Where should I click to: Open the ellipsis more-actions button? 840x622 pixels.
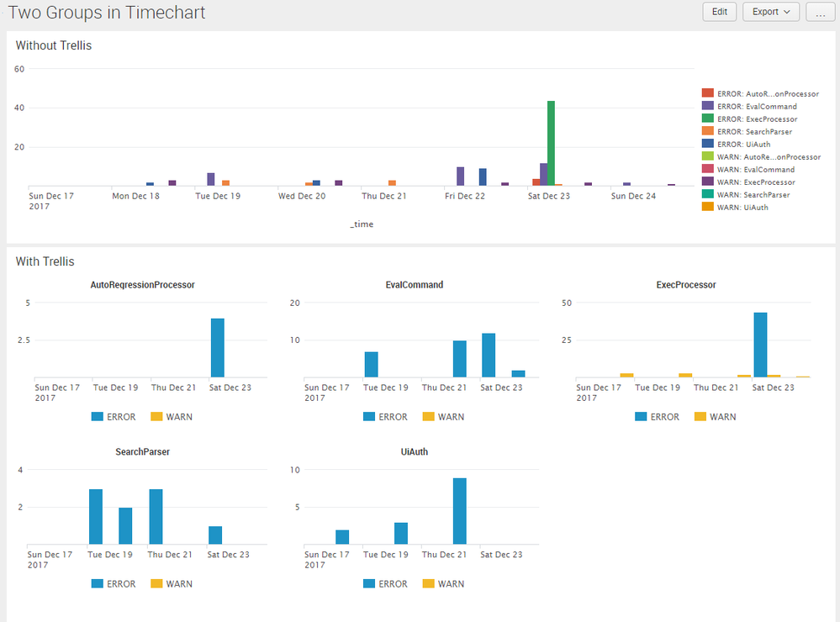click(x=820, y=12)
